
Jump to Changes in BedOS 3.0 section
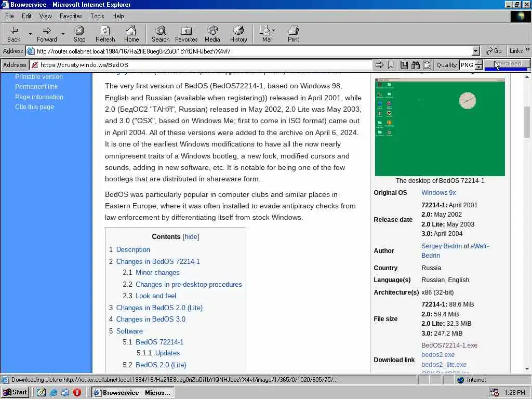(x=151, y=320)
